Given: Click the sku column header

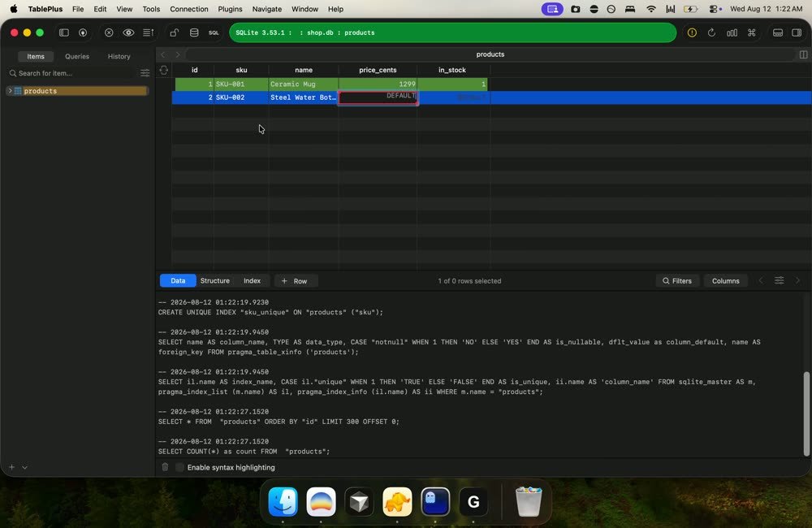Looking at the screenshot, I should pyautogui.click(x=241, y=70).
